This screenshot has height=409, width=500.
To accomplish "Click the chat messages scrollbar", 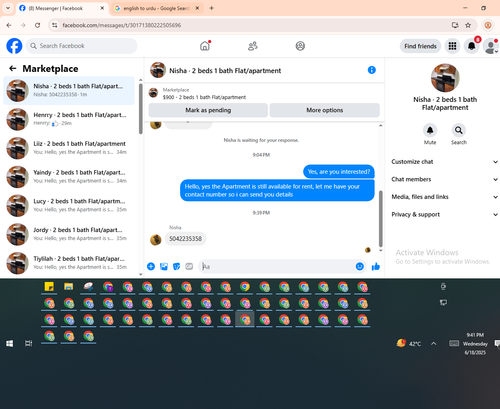I will coord(381,218).
